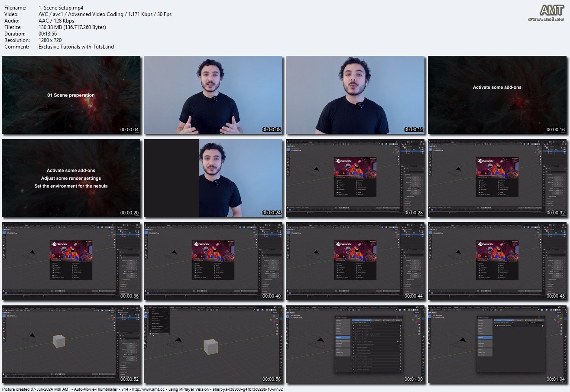This screenshot has width=570, height=392.
Task: Click the Blender splash artwork in the 00:00:28 frame
Action: pos(355,167)
